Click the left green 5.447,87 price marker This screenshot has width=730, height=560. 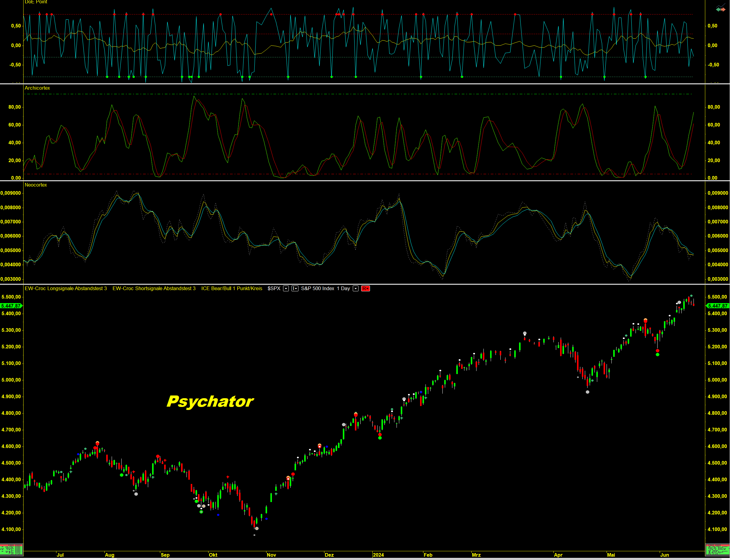coord(11,306)
